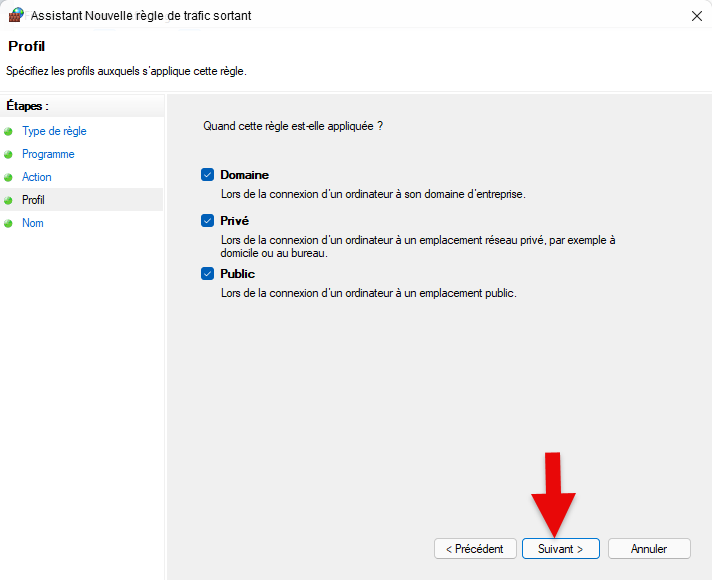Disable the Public profile checkbox
Image resolution: width=712 pixels, height=580 pixels.
click(208, 273)
